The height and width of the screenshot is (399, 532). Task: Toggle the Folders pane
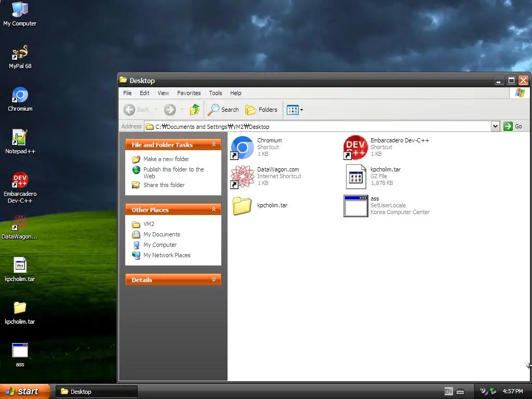pyautogui.click(x=261, y=110)
